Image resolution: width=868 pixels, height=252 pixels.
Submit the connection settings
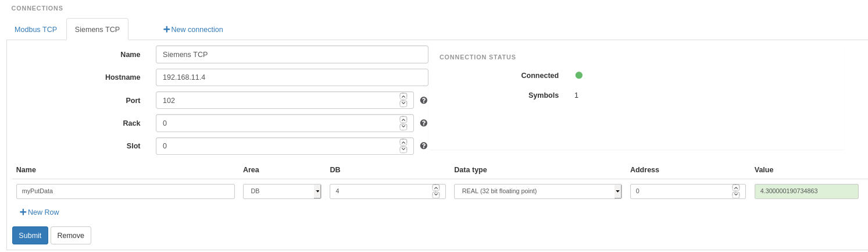30,235
